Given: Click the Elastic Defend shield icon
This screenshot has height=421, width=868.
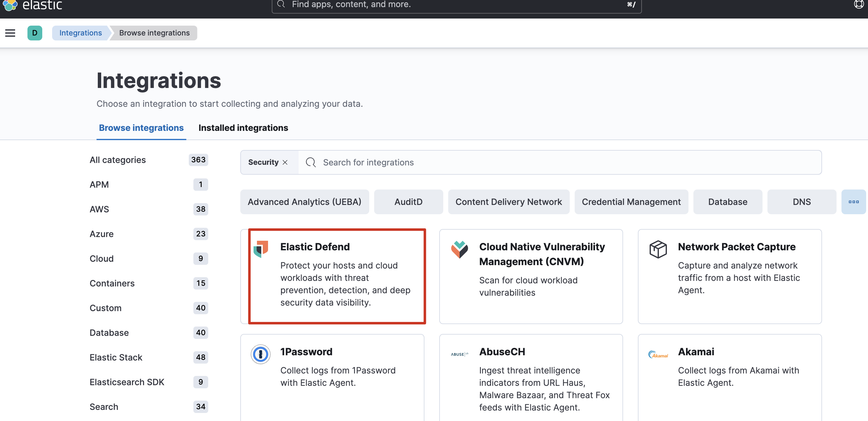Looking at the screenshot, I should [x=261, y=249].
